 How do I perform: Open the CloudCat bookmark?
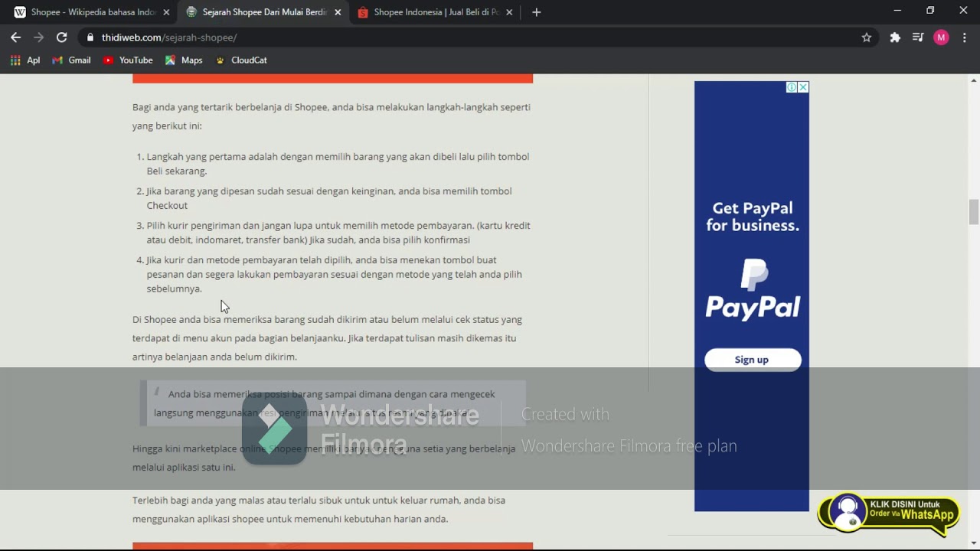click(x=241, y=60)
